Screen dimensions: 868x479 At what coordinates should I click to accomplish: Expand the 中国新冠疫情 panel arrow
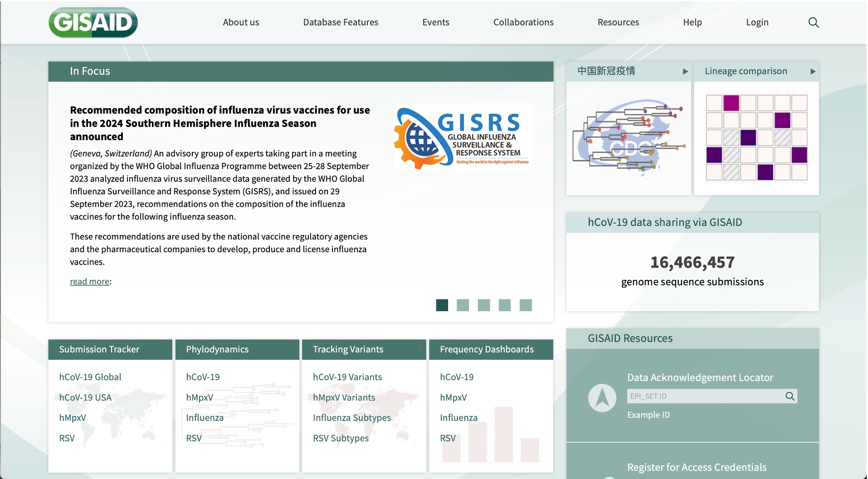685,72
